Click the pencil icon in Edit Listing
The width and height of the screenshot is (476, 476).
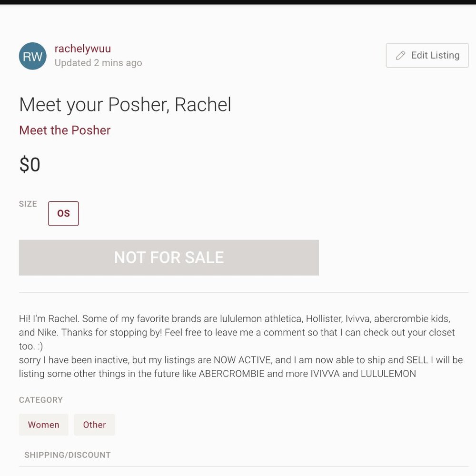(401, 56)
